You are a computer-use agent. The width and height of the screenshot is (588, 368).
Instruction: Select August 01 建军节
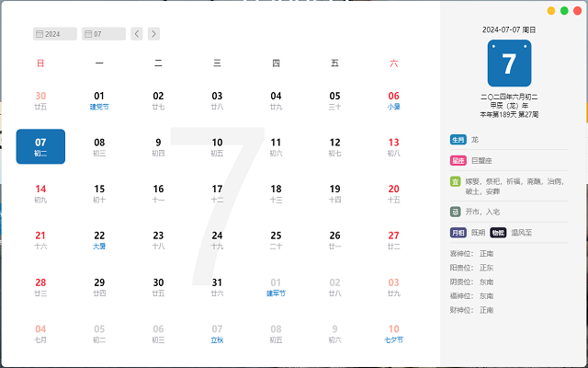coord(276,287)
